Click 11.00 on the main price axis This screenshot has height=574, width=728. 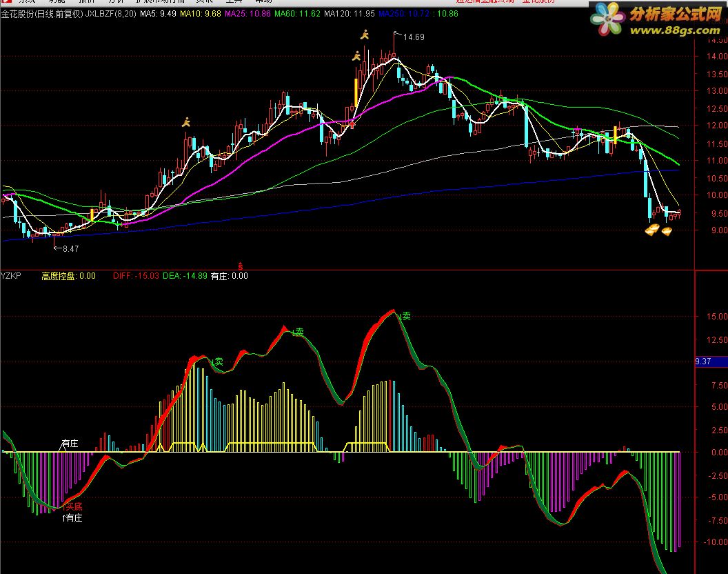pos(717,161)
